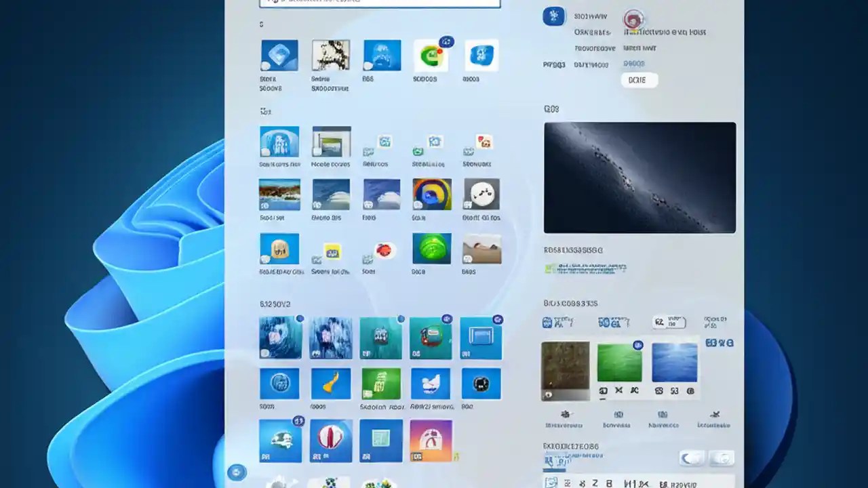
Task: Select the green-and-red browser icon in the pinned grid
Action: 432,54
